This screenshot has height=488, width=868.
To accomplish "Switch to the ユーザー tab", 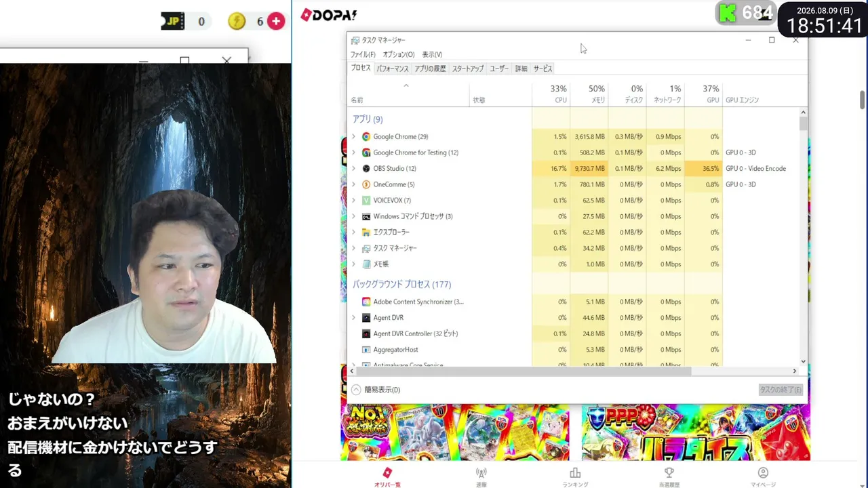I will click(499, 68).
